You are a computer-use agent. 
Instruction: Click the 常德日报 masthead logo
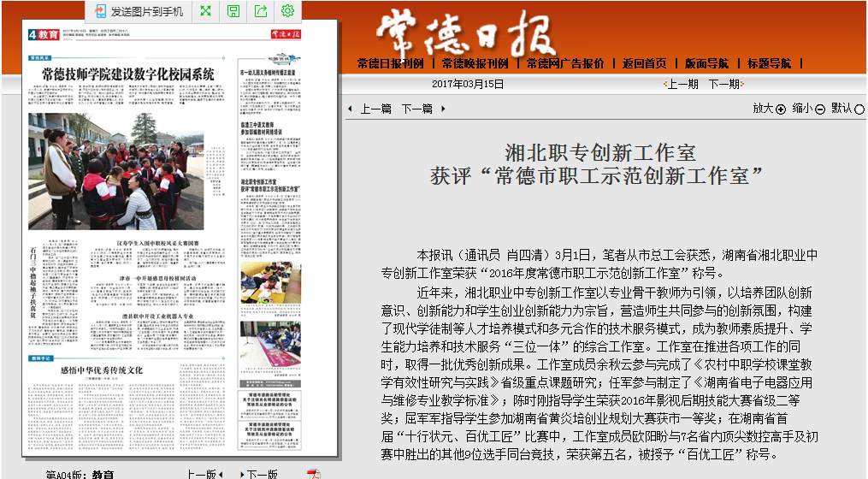click(465, 33)
